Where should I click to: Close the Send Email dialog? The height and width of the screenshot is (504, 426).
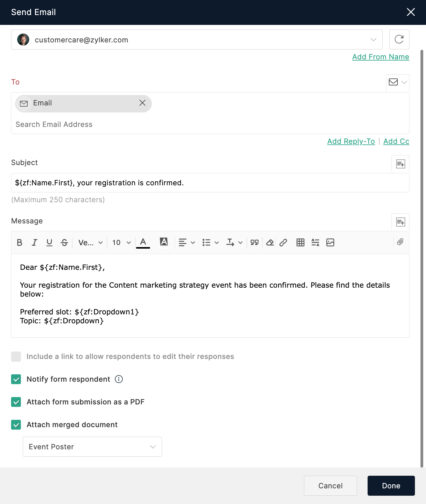coord(411,12)
